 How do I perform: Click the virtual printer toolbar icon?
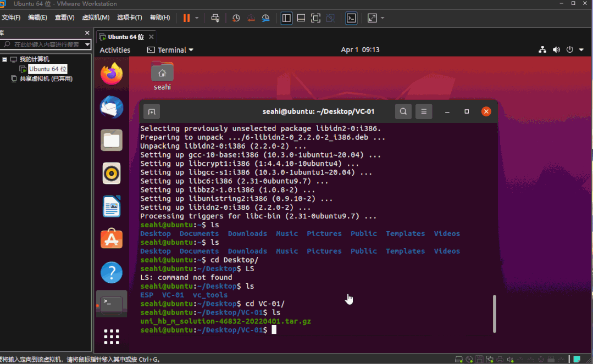215,18
